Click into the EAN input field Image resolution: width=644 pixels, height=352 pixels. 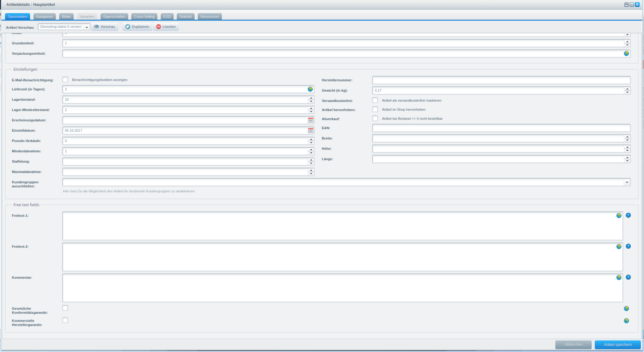click(501, 128)
